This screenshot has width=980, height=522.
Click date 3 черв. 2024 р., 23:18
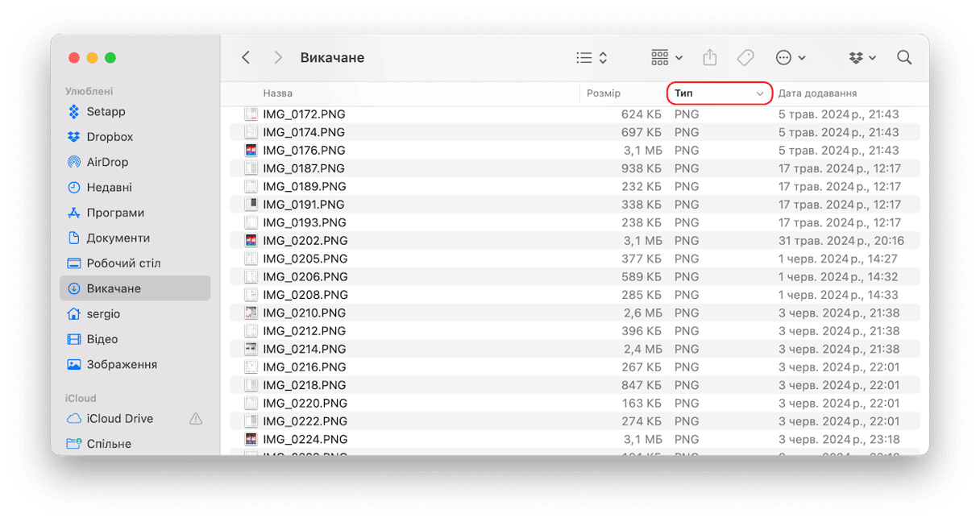point(839,439)
